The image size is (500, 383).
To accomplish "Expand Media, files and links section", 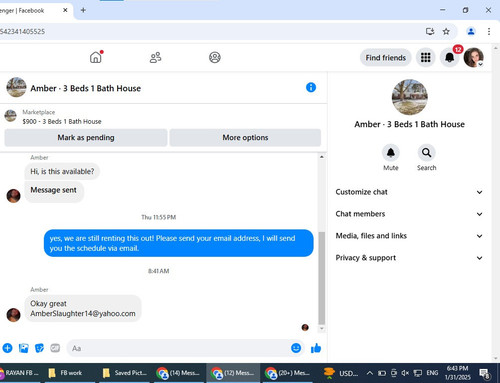I will pos(409,236).
